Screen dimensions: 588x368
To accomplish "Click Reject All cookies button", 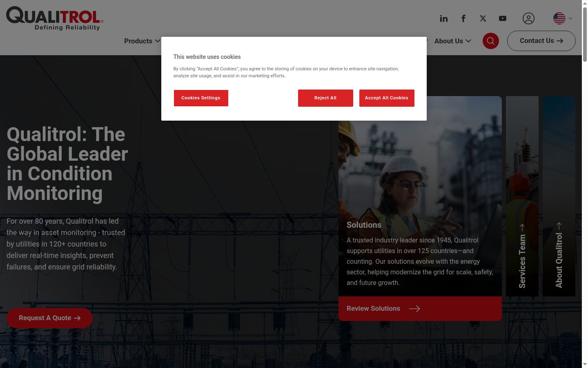I will (x=325, y=98).
